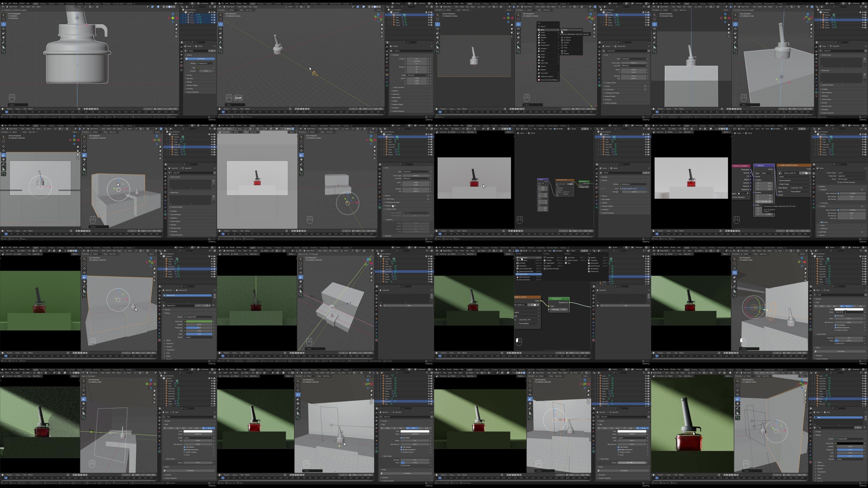Click the Strength 0.330 field on the Background node
Screen dimensions: 868x488
[x=559, y=310]
